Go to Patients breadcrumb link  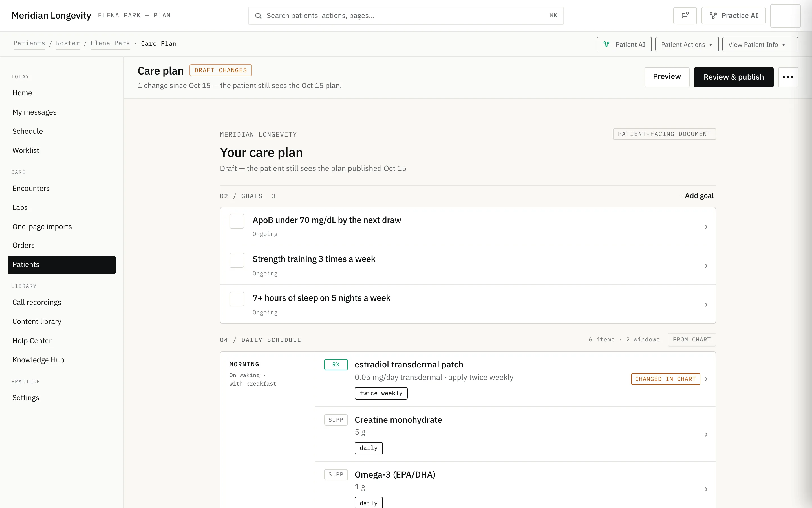coord(29,43)
